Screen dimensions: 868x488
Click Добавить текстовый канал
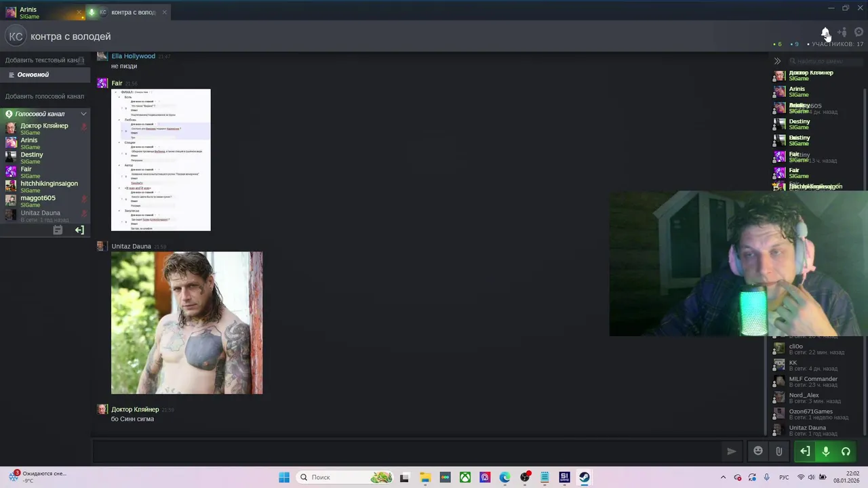[x=45, y=60]
